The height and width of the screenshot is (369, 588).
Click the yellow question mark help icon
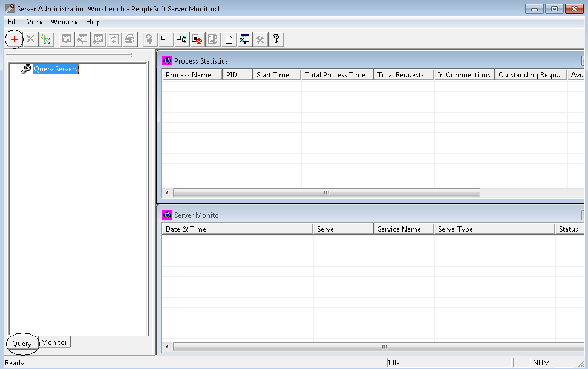(276, 39)
